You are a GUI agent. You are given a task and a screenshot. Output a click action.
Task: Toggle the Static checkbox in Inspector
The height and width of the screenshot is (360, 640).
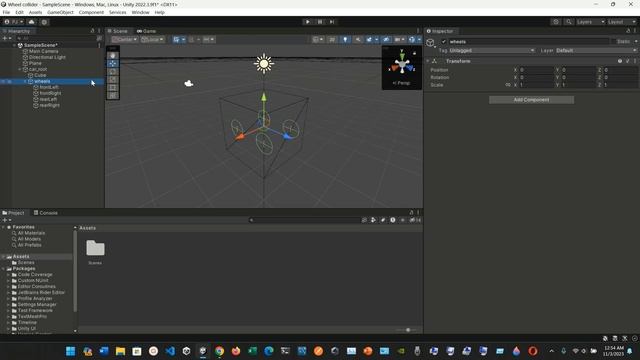613,42
